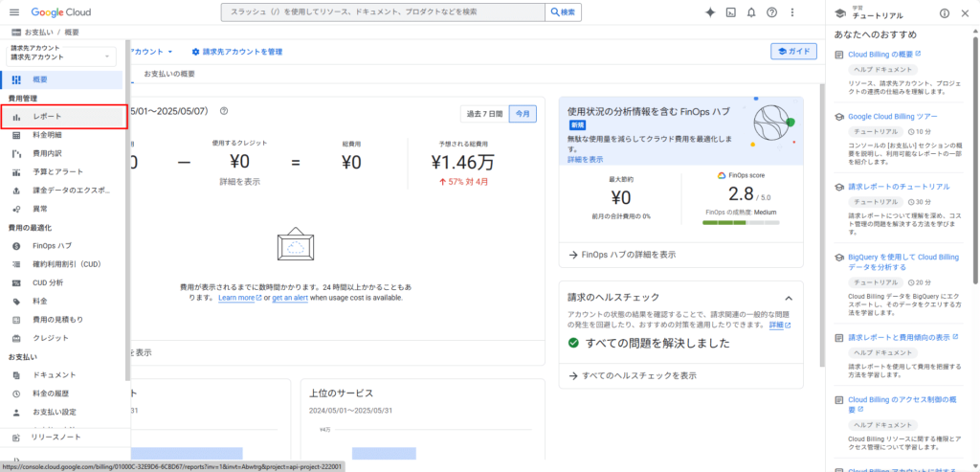Image resolution: width=980 pixels, height=472 pixels.
Task: Click 詳細を表示 in FinOps banner
Action: coord(585,160)
